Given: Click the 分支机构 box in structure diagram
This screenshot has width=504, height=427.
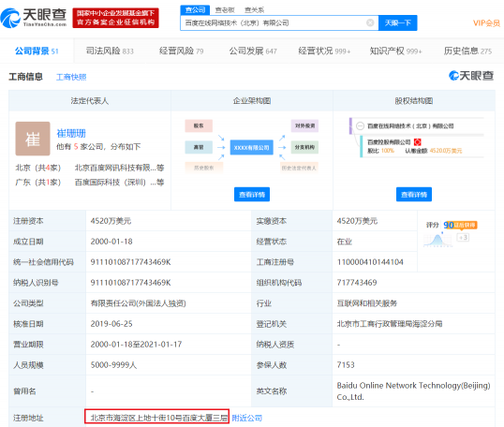Looking at the screenshot, I should point(304,147).
